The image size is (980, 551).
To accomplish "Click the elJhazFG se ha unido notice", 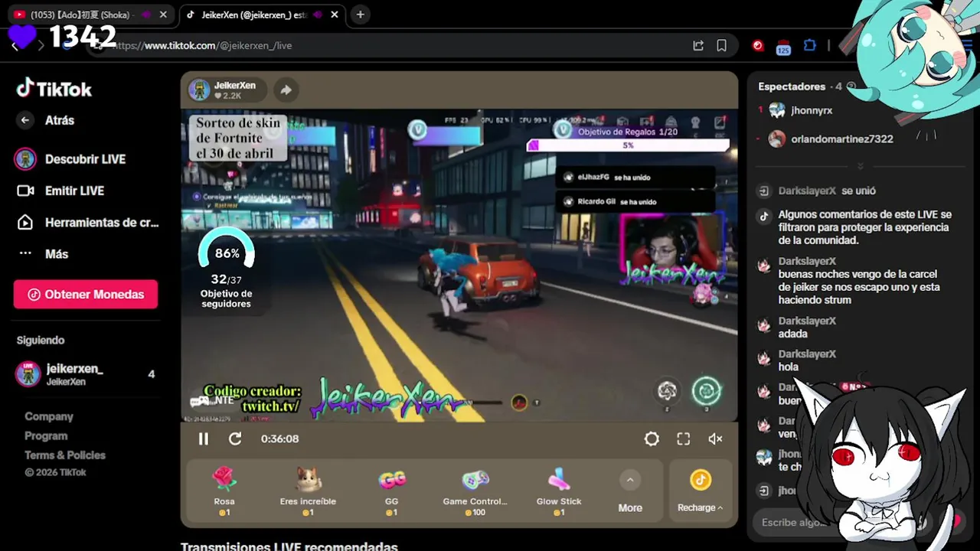I will [x=634, y=177].
